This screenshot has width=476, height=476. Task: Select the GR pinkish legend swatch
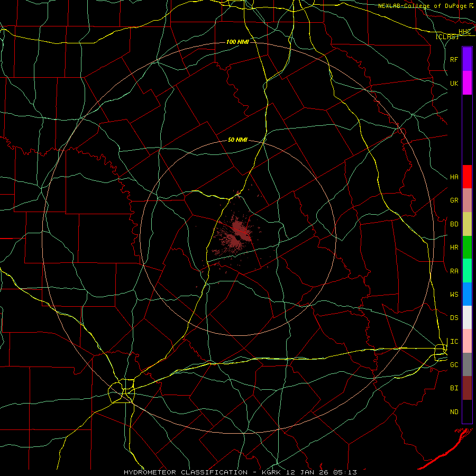coord(467,200)
